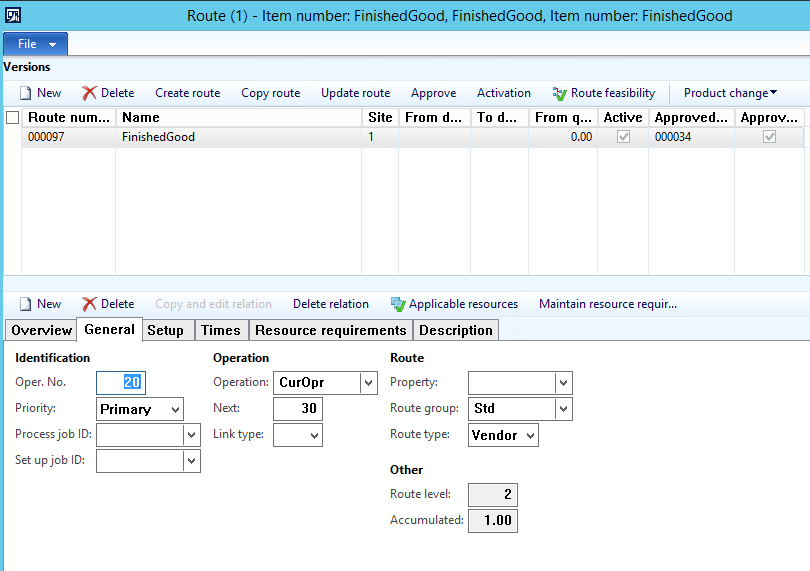Check the select-all box in grid header
810x571 pixels.
coord(12,117)
